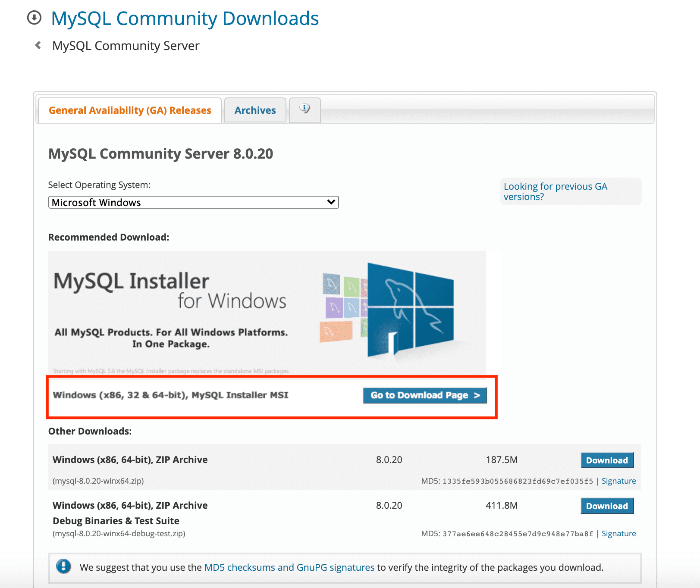Click the Go to Download Page button
Screen dimensions: 700x588
[424, 395]
